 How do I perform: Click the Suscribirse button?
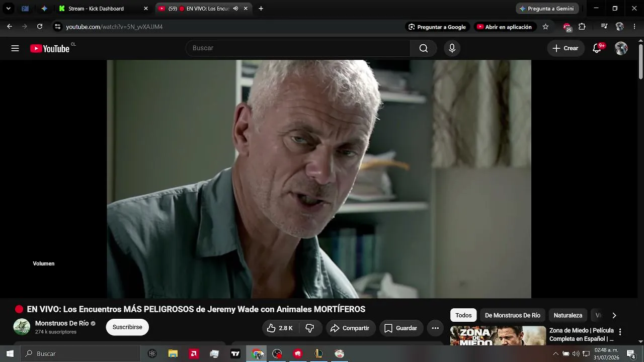click(127, 327)
